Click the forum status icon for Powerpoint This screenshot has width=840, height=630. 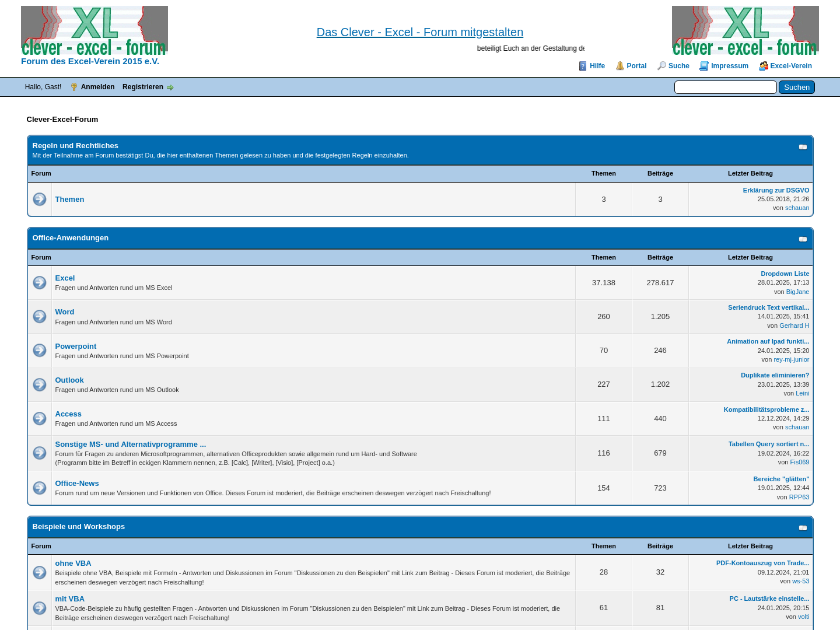pyautogui.click(x=39, y=350)
